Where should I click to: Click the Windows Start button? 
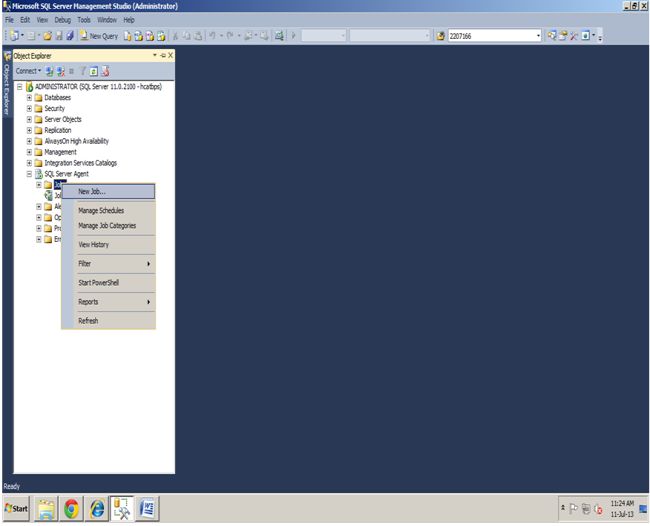click(16, 509)
